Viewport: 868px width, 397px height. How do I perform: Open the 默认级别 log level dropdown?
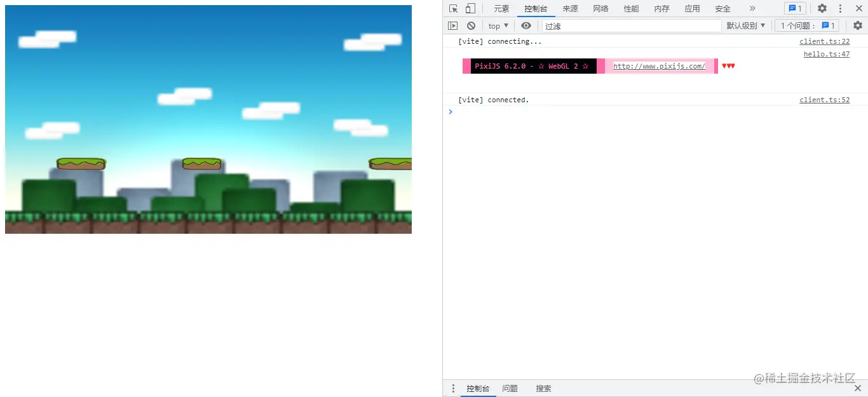point(746,26)
